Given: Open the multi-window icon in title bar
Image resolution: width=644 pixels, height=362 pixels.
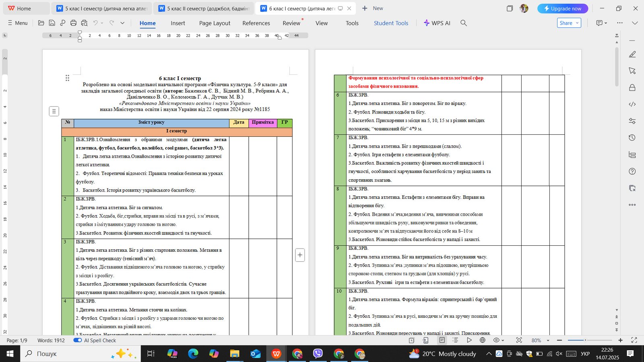Looking at the screenshot, I should coord(510,8).
